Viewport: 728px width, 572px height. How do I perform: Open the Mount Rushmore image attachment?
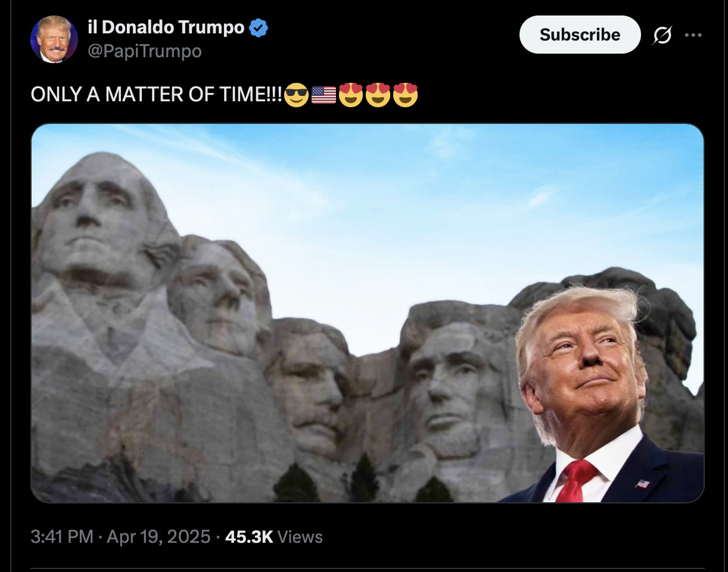click(368, 313)
